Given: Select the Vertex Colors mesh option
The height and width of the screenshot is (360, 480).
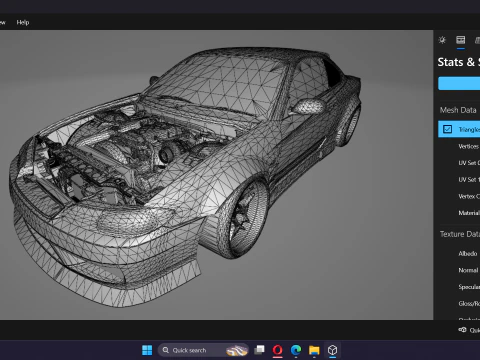Looking at the screenshot, I should (469, 196).
